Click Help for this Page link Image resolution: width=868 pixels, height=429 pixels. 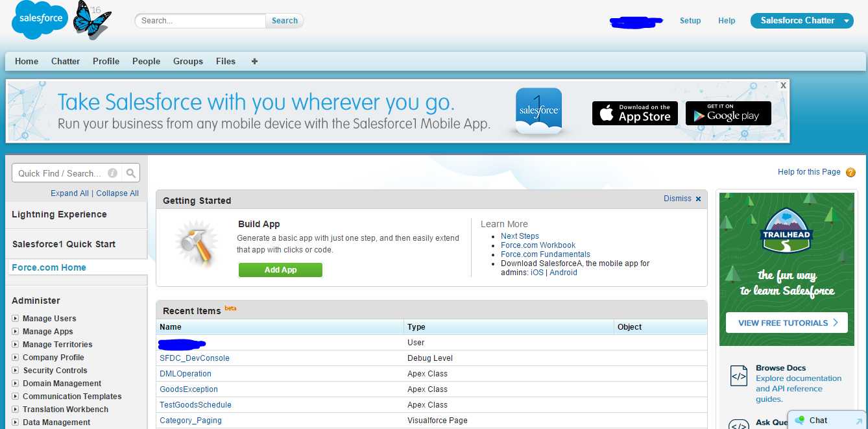(x=809, y=172)
